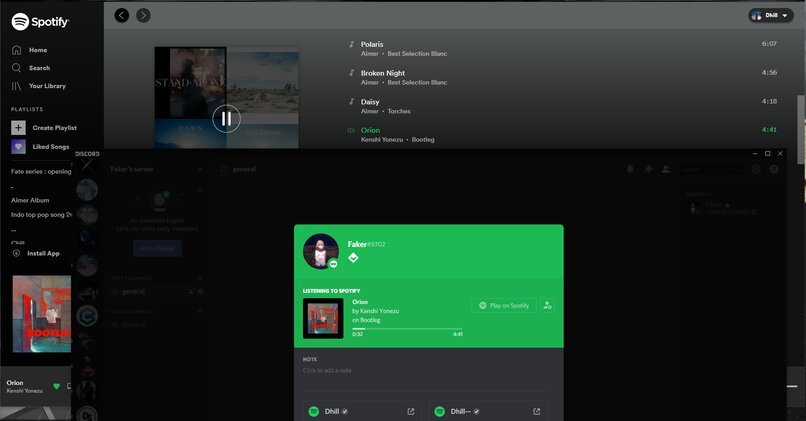806x421 pixels.
Task: Click the Spotify icon beside Dhill connection
Action: (314, 411)
